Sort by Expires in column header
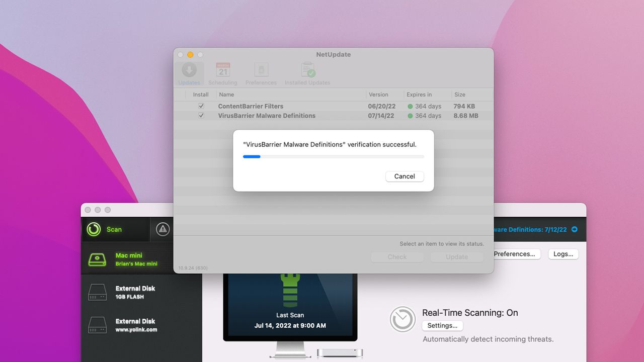The height and width of the screenshot is (362, 644). [419, 95]
